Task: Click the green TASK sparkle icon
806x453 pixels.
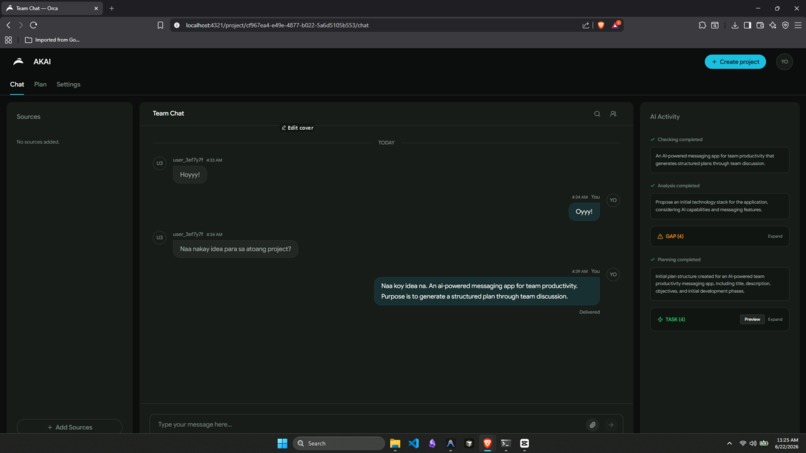Action: [x=660, y=319]
